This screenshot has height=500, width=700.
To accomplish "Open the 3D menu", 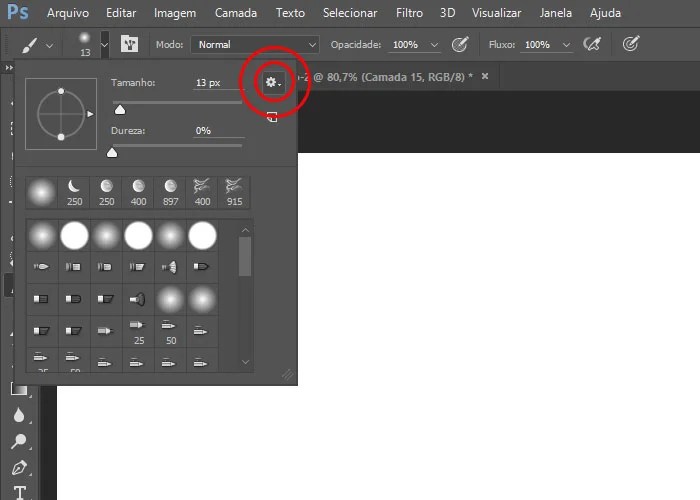I will [447, 13].
